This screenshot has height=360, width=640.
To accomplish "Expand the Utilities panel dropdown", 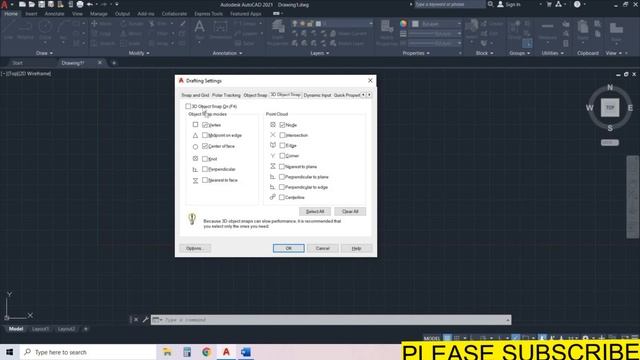I will point(553,53).
